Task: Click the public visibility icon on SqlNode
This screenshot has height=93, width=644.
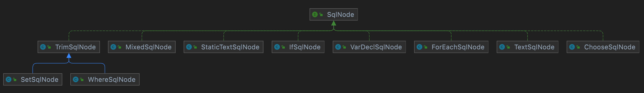Action: pyautogui.click(x=321, y=14)
